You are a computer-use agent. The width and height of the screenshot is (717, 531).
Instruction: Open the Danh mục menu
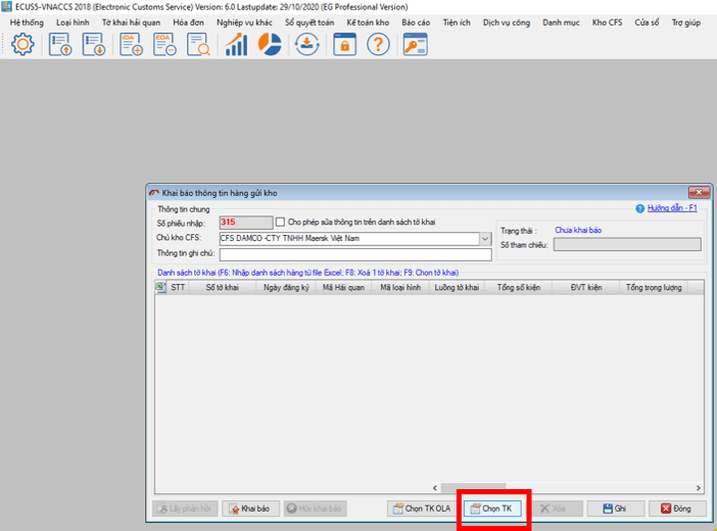click(559, 21)
